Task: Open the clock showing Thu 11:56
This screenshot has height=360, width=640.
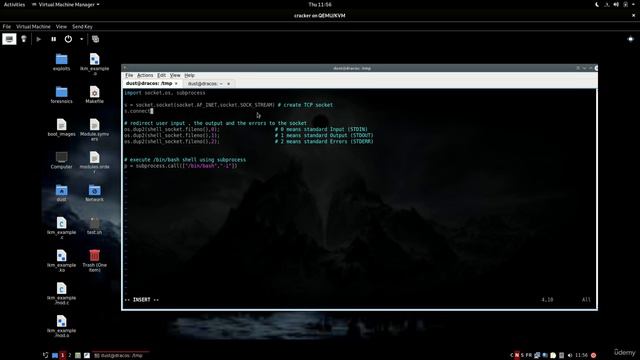Action: pos(320,4)
